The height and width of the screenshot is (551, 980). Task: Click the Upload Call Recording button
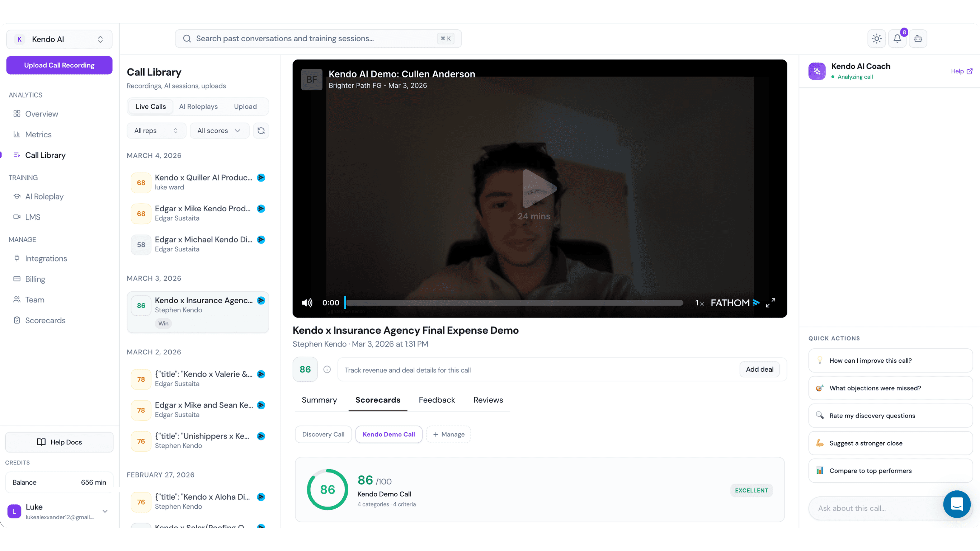coord(59,65)
